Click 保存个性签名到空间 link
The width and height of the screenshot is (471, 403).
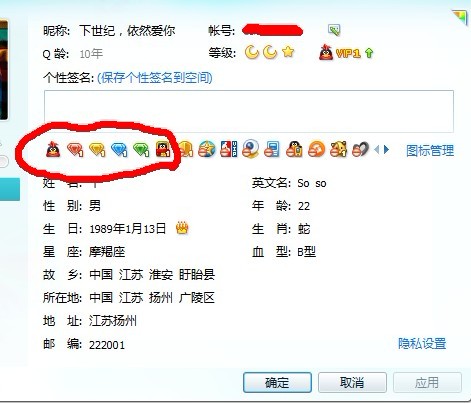tap(155, 78)
